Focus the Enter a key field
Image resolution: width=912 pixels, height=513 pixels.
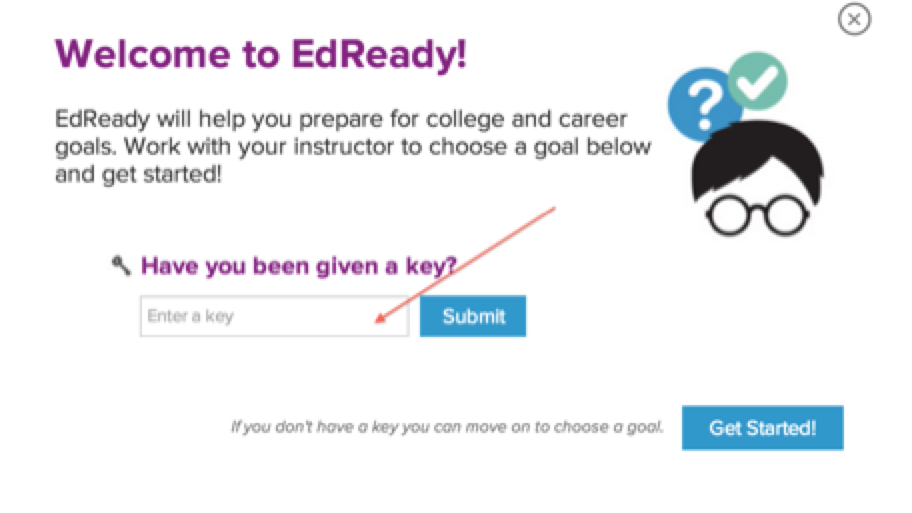(274, 316)
